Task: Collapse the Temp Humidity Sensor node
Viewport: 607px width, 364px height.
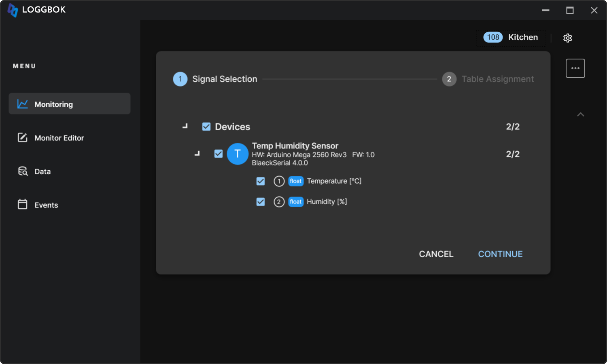Action: (197, 154)
